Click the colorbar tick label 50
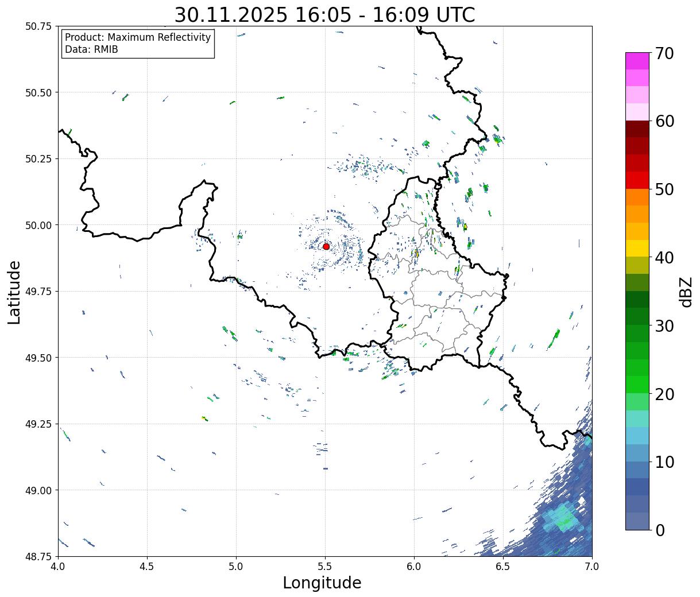The height and width of the screenshot is (597, 700). pyautogui.click(x=664, y=189)
